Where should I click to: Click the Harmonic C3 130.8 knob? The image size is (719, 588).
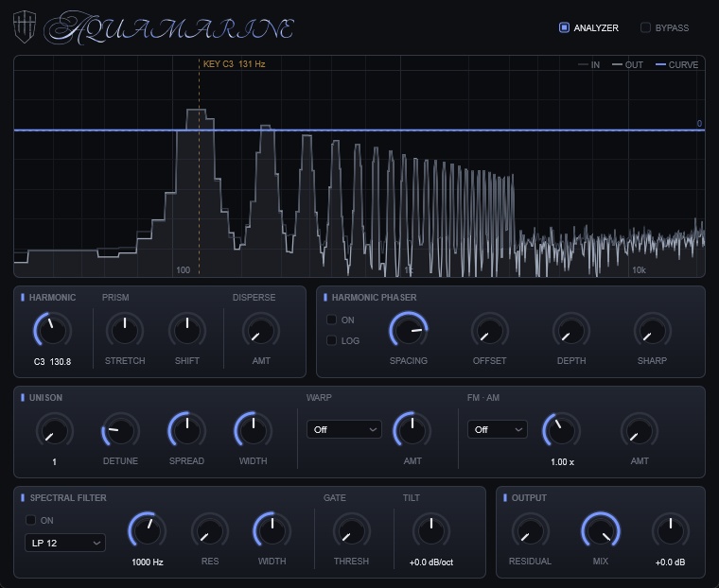(52, 330)
